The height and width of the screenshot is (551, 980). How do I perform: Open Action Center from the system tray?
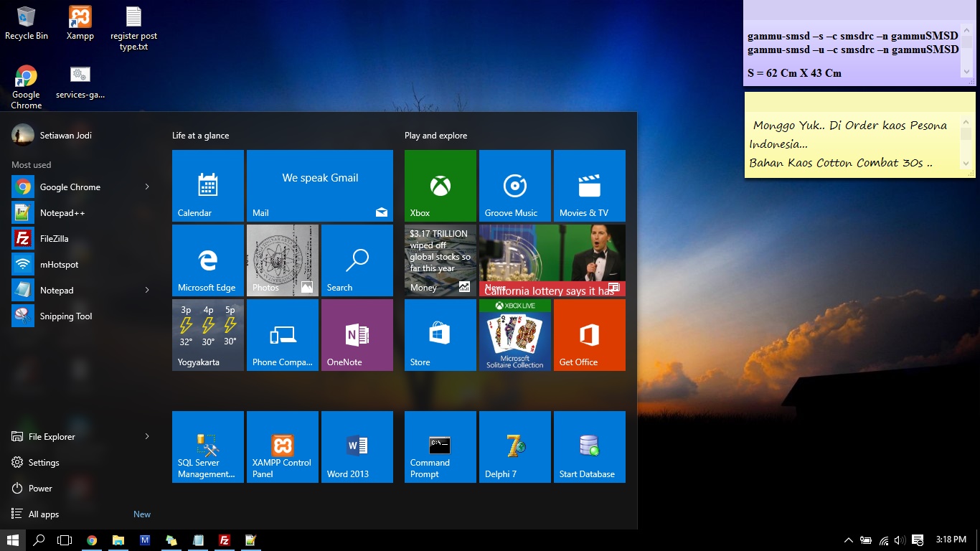click(x=918, y=540)
